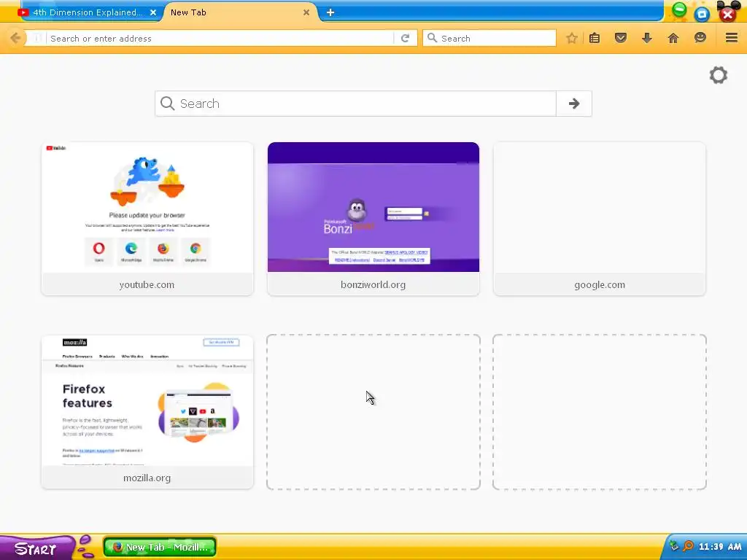Show bookmarks list icon in toolbar
747x560 pixels.
(x=594, y=38)
